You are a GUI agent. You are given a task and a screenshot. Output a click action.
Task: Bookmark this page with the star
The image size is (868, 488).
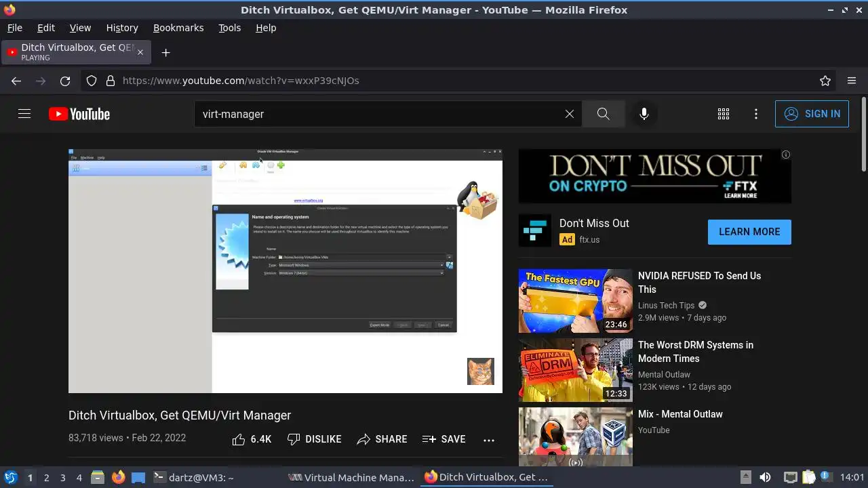pyautogui.click(x=825, y=81)
